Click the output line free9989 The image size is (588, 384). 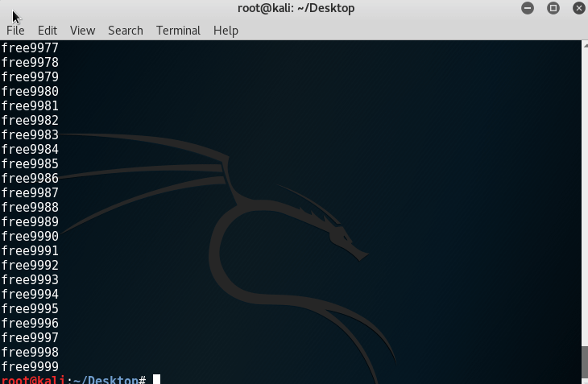click(x=30, y=221)
